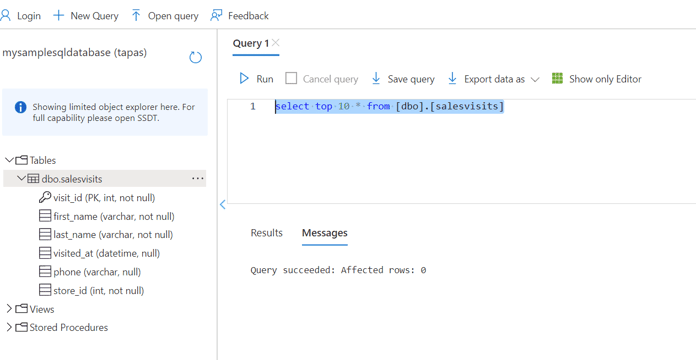This screenshot has width=696, height=360.
Task: Switch to the Results tab
Action: click(266, 233)
